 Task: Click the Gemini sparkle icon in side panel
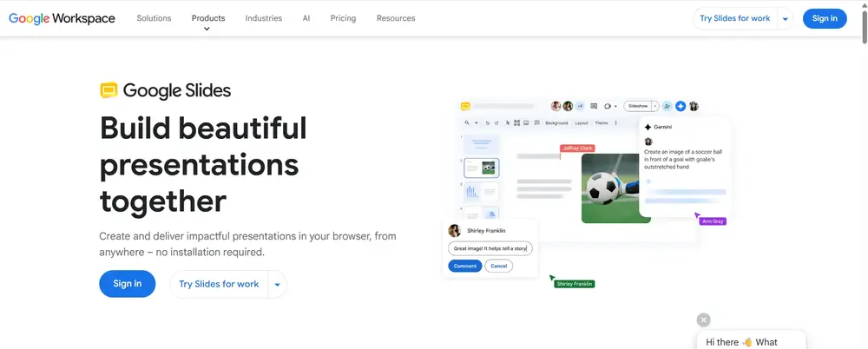648,127
